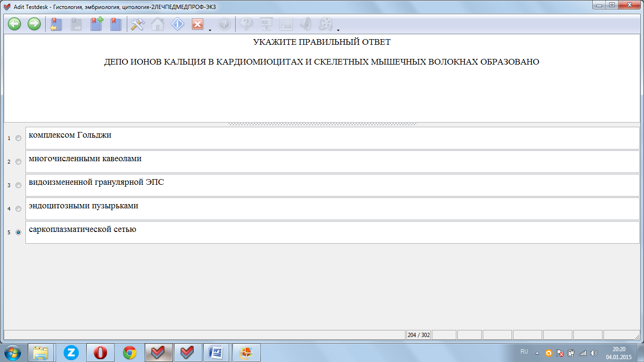
Task: Select radio button for answer 2
Action: click(18, 162)
